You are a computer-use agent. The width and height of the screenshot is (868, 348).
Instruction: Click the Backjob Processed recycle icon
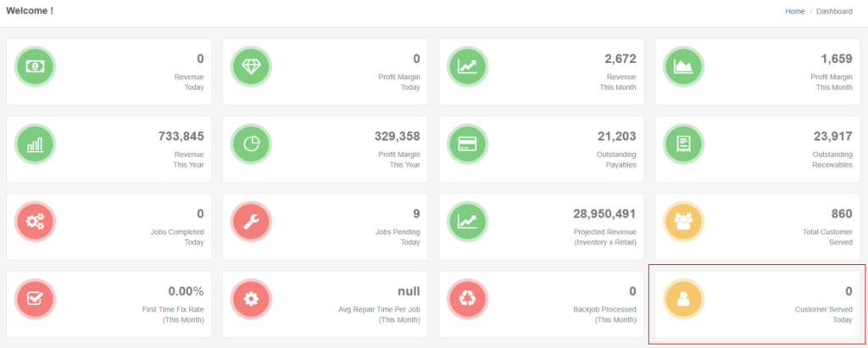[467, 299]
